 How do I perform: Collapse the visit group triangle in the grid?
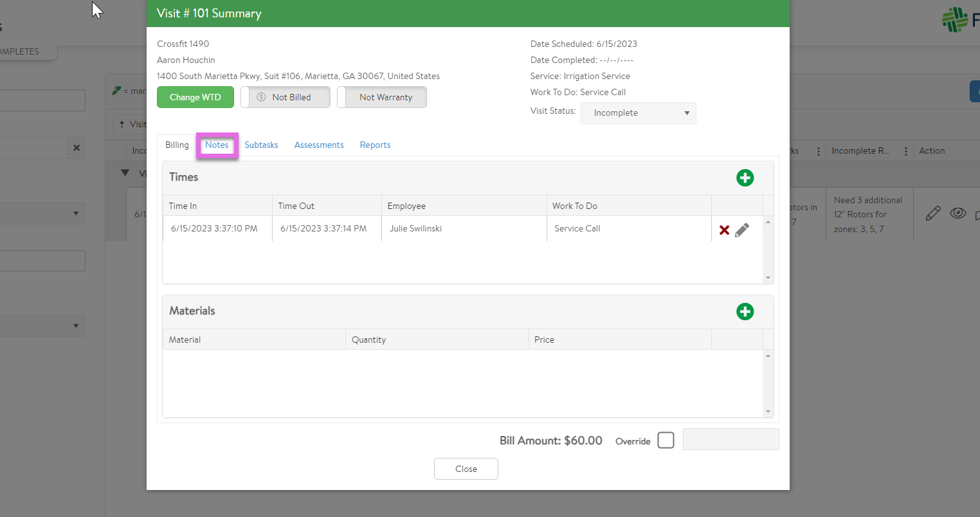click(125, 173)
